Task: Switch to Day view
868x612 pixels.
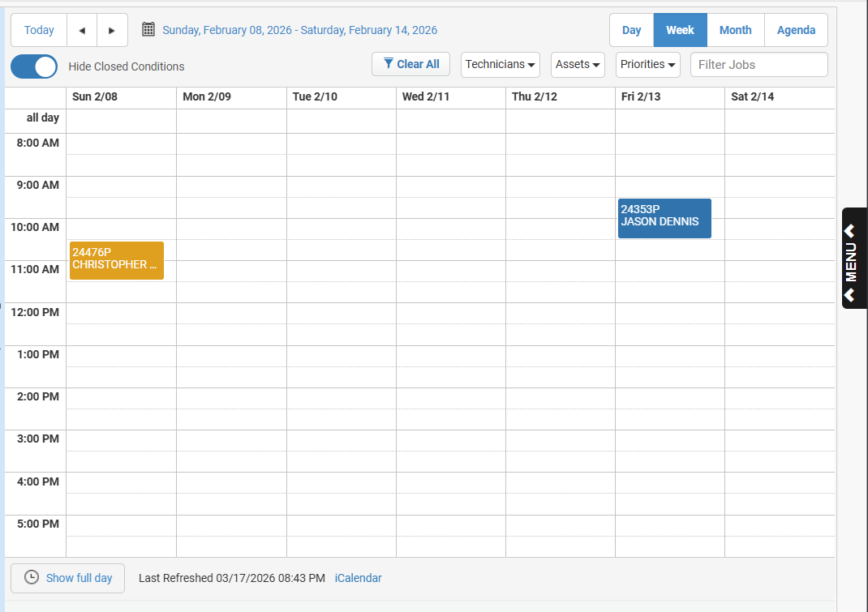Action: [631, 30]
